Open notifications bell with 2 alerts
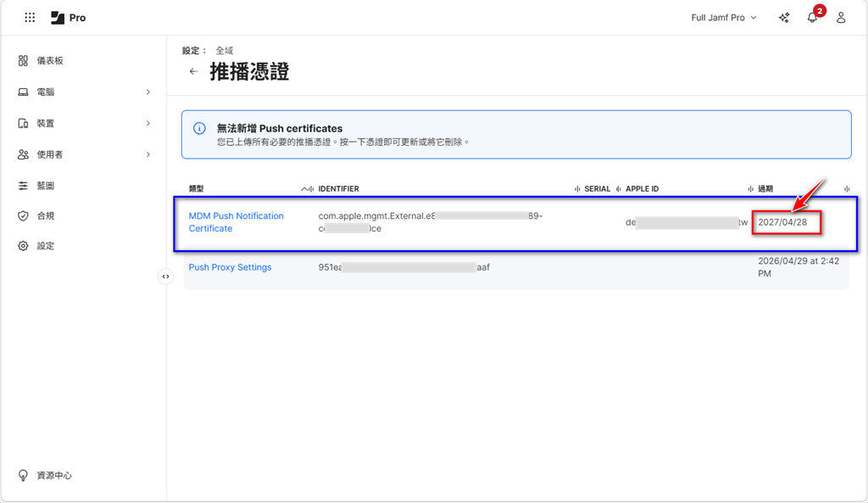The image size is (868, 503). [812, 18]
